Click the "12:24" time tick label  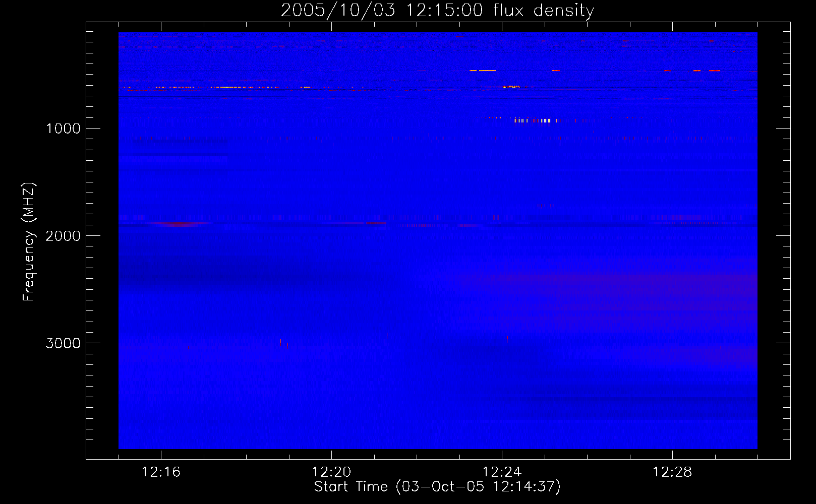pos(502,472)
